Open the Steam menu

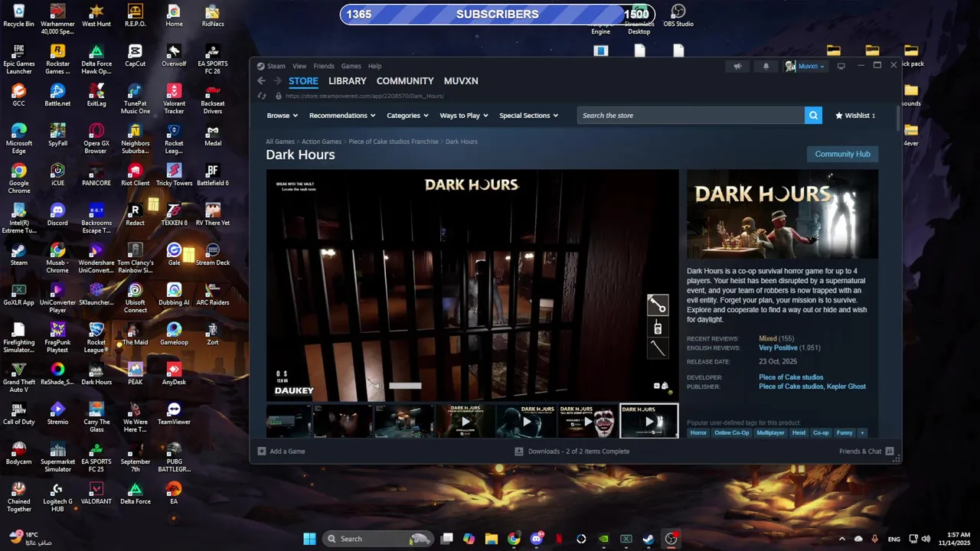[x=276, y=67]
